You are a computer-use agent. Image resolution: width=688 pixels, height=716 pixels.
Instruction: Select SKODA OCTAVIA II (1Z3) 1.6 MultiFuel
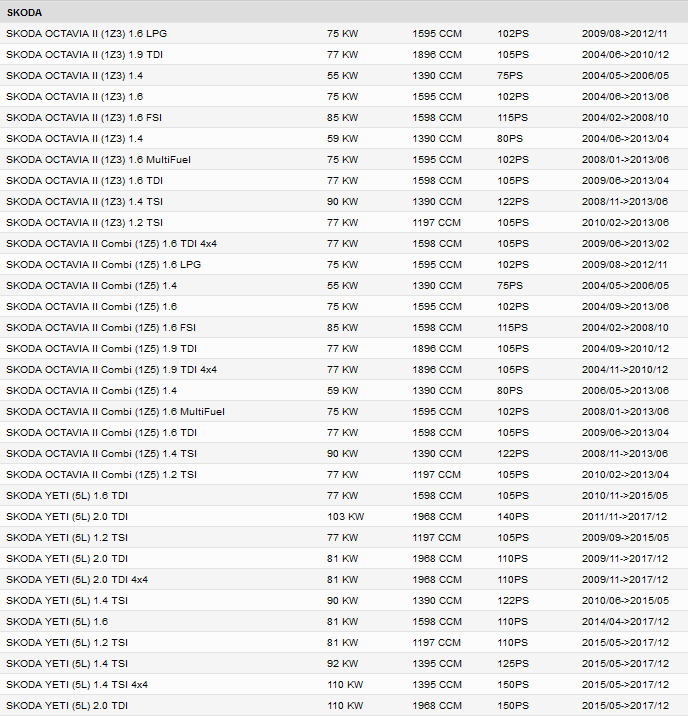point(344,160)
